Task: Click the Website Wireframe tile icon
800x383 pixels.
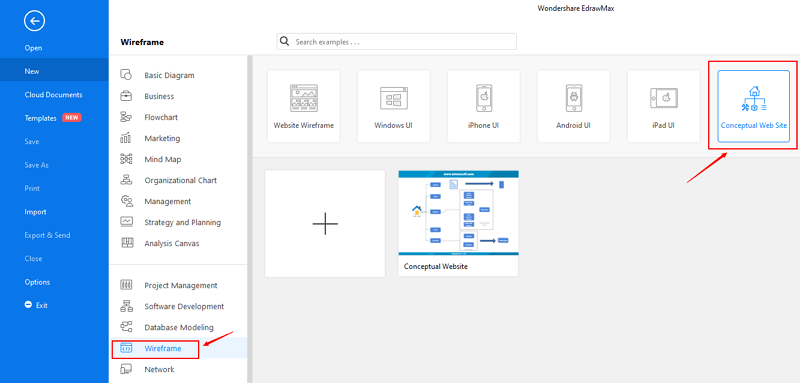Action: point(304,98)
